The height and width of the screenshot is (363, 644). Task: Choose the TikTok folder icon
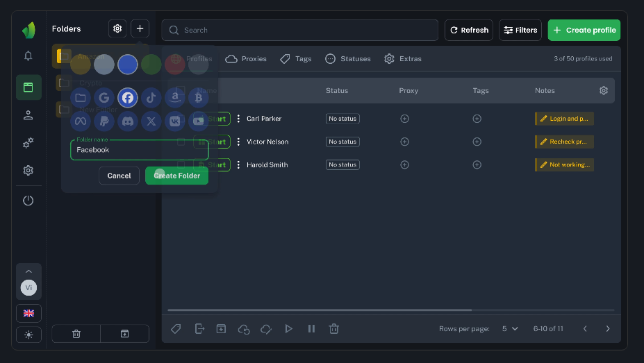click(151, 98)
